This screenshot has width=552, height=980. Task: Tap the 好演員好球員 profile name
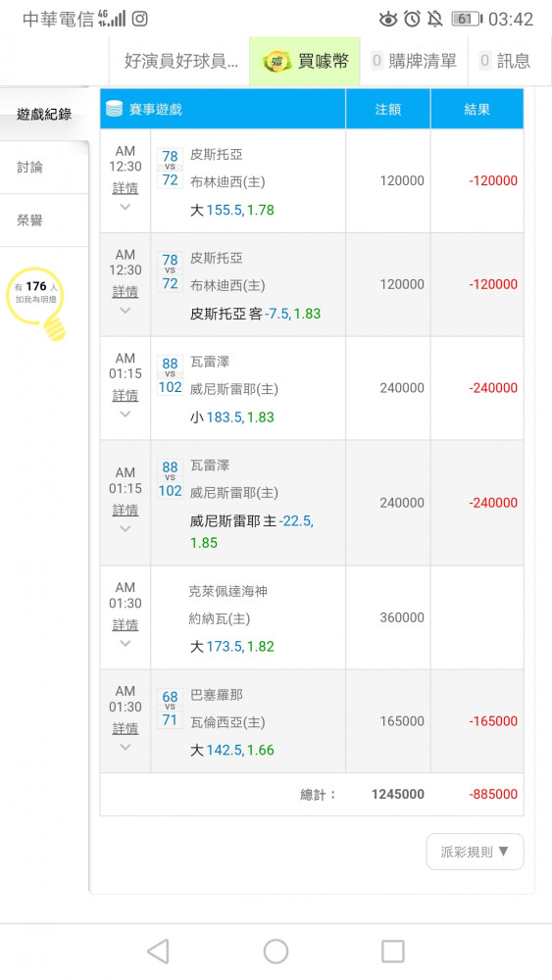pos(180,61)
